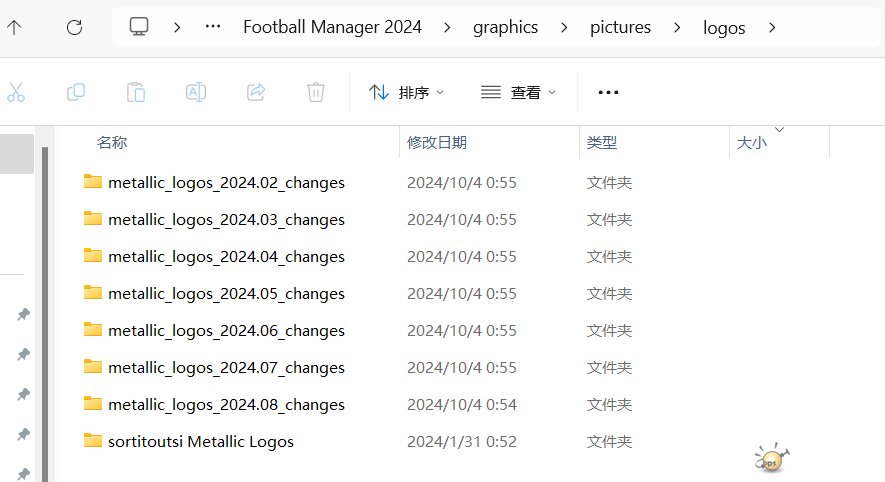Select folder metallic_logos_2024.07_changes
The image size is (885, 482).
click(x=226, y=367)
